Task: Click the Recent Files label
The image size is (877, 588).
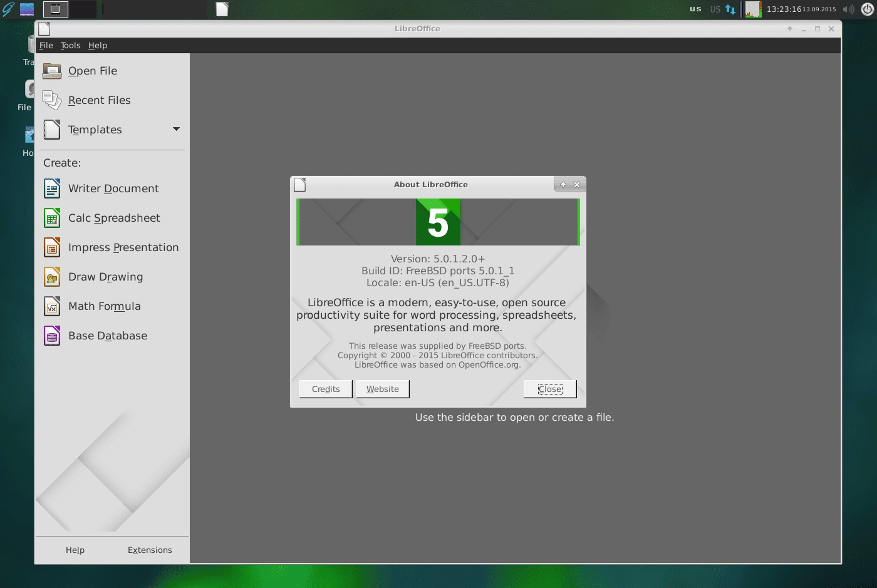Action: click(100, 100)
